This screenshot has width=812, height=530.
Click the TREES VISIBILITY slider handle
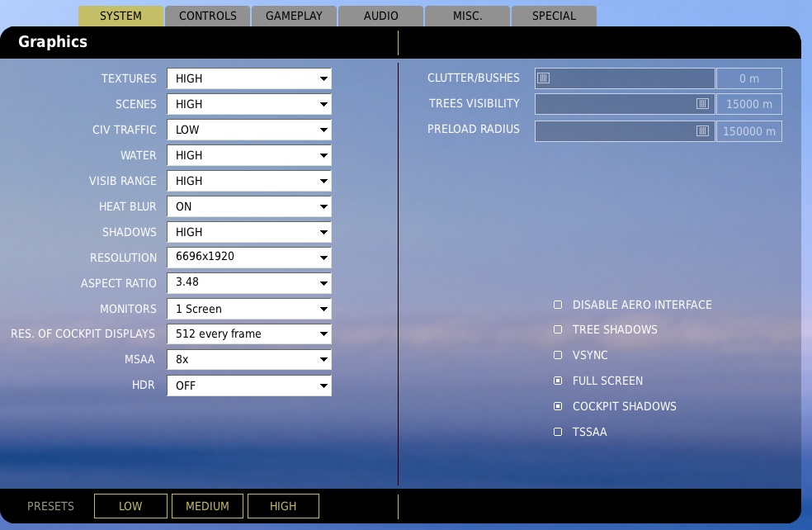tap(702, 104)
